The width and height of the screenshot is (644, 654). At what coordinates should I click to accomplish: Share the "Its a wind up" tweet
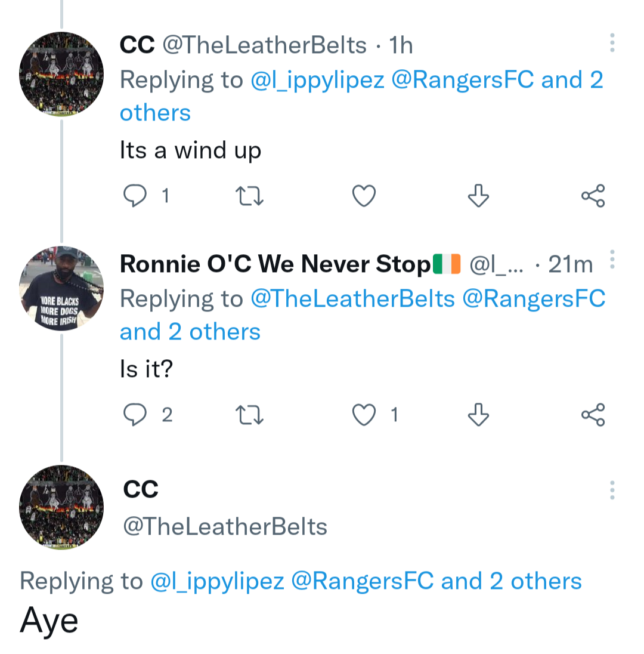click(x=593, y=196)
